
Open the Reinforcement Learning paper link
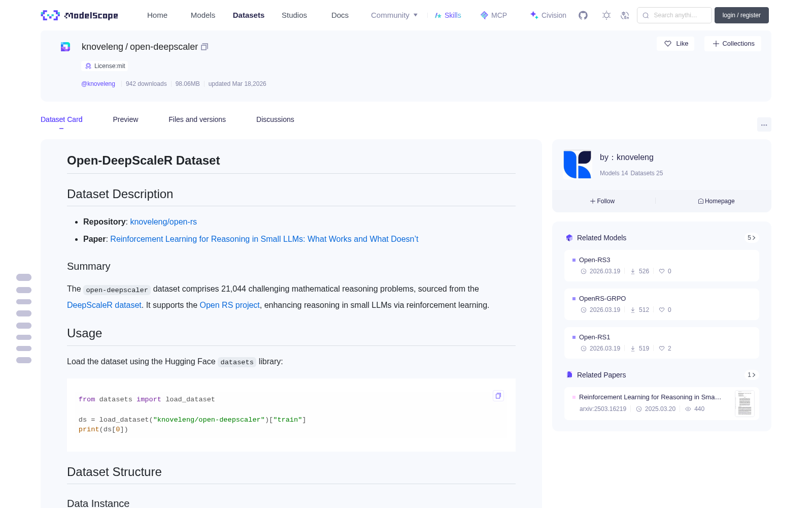pyautogui.click(x=264, y=239)
